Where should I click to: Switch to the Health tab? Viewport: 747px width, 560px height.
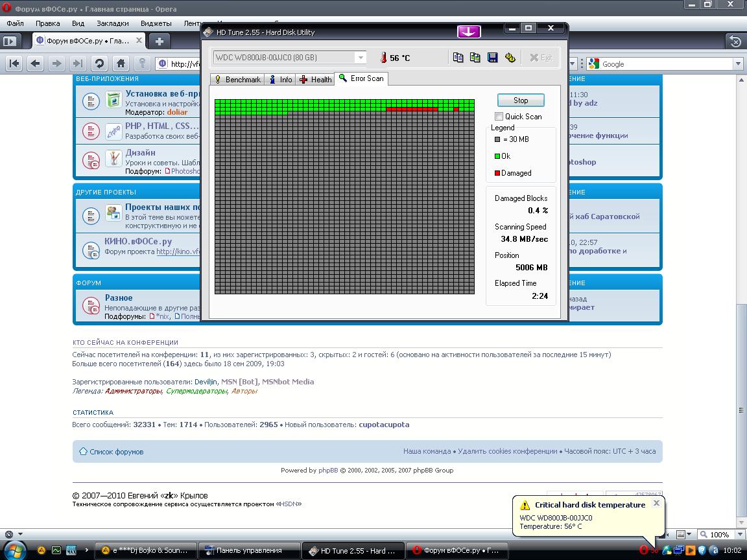point(315,80)
